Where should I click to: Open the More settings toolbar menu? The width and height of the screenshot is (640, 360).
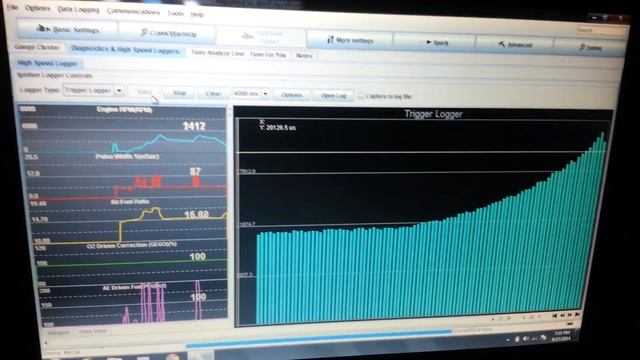(350, 40)
